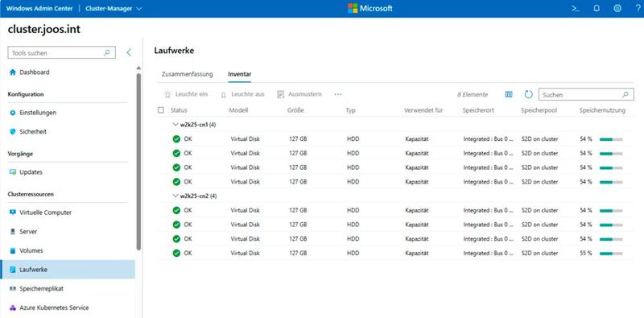Sort by Verwendet für column header

click(423, 110)
